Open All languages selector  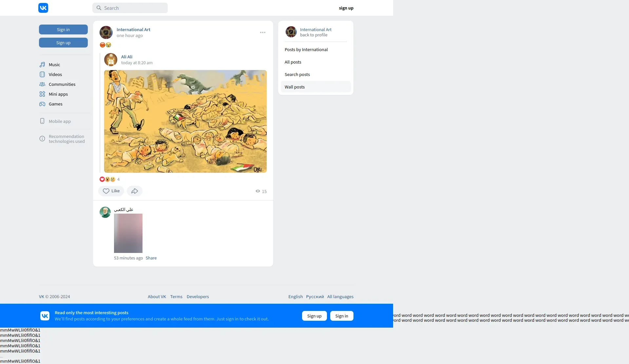tap(340, 297)
